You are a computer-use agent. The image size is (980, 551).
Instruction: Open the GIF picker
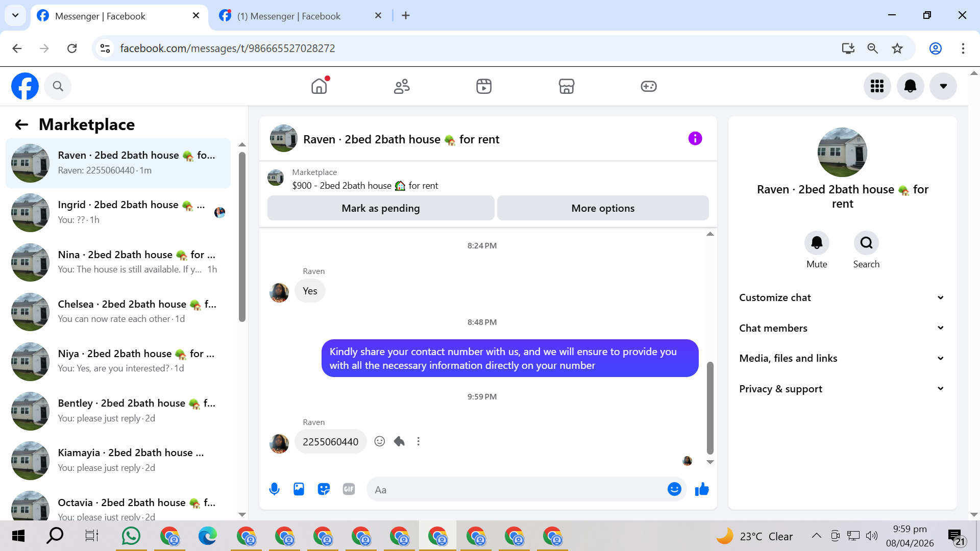(349, 489)
